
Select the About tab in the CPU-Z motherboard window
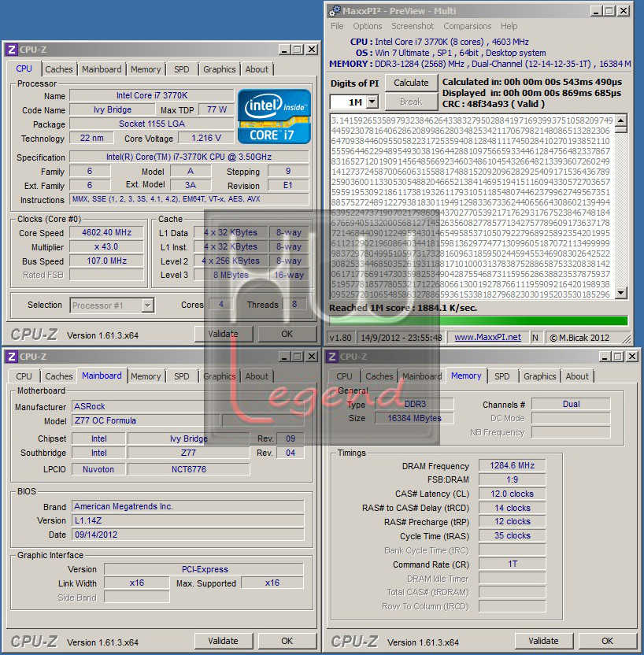click(257, 376)
